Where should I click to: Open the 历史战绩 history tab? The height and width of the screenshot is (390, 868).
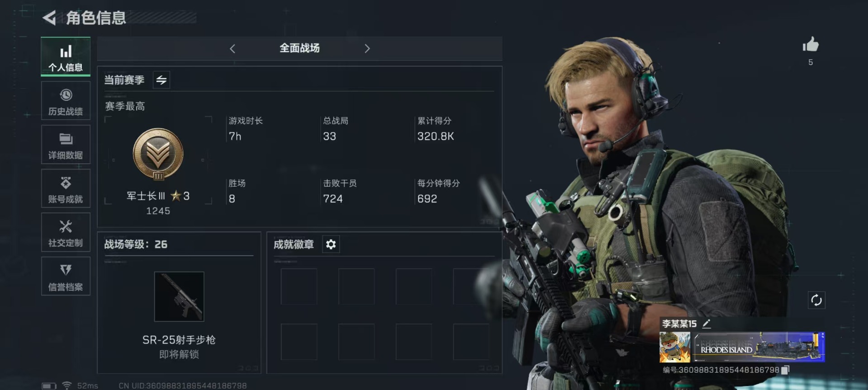coord(66,101)
